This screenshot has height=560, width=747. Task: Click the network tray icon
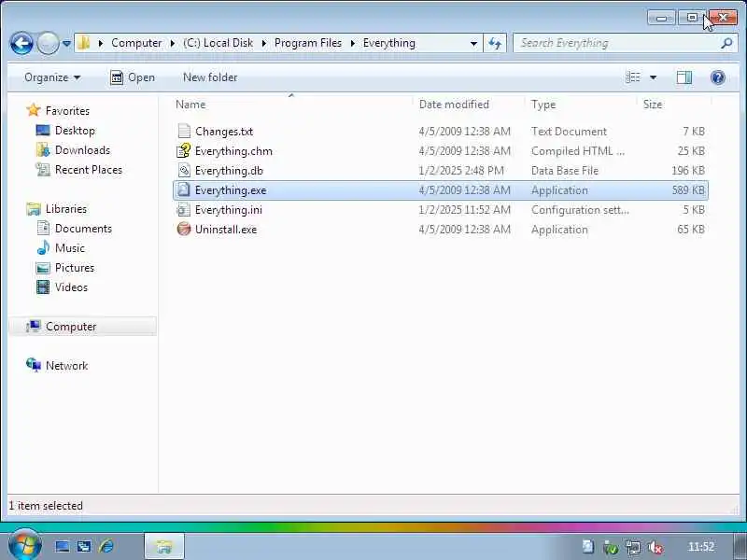coord(633,548)
